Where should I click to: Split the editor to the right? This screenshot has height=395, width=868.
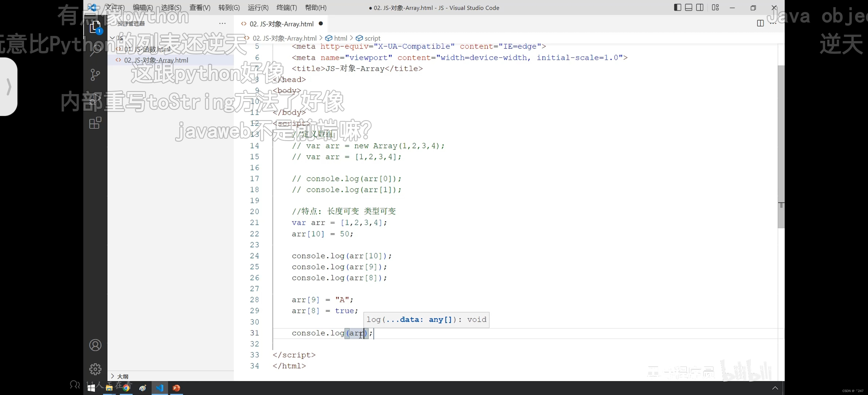tap(760, 23)
